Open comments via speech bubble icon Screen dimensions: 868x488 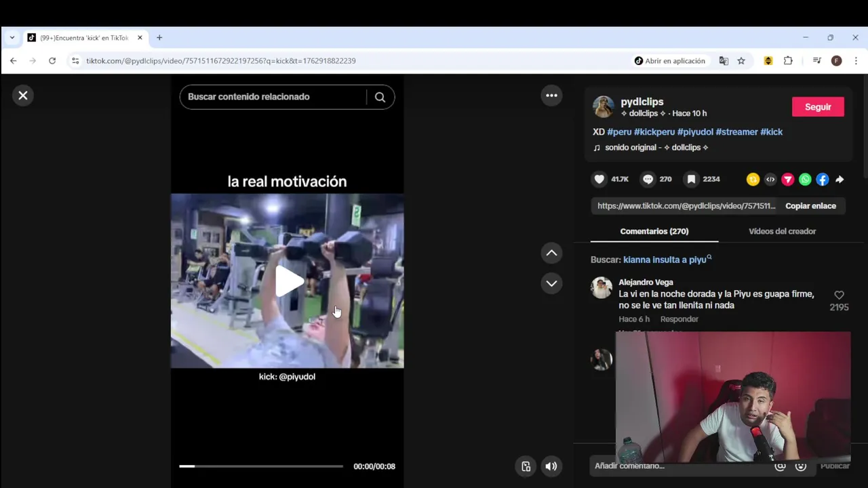pyautogui.click(x=648, y=179)
